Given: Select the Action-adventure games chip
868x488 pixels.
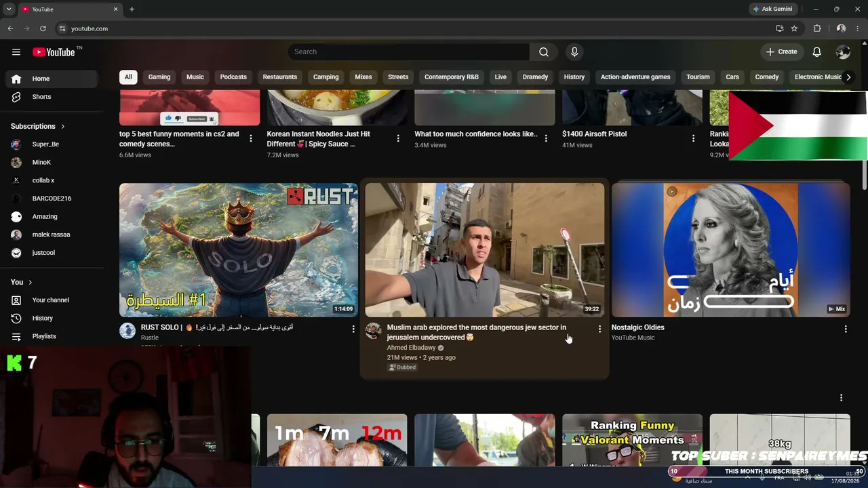Looking at the screenshot, I should pos(635,77).
